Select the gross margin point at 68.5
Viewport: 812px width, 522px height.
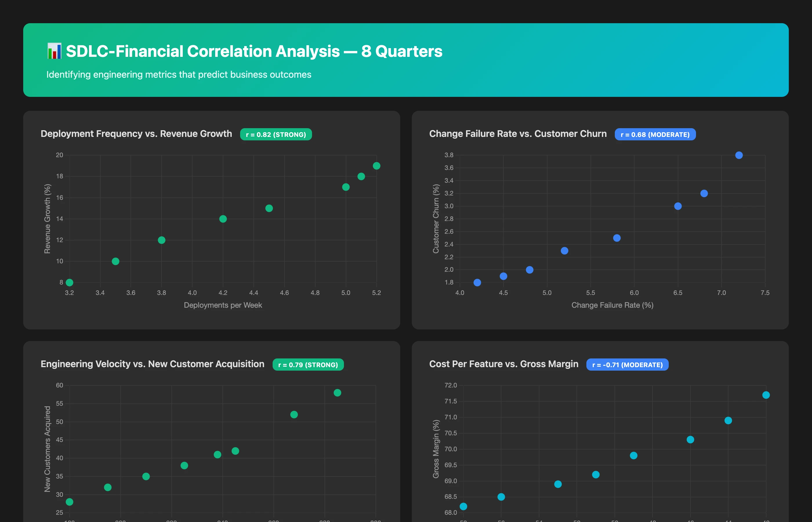coord(501,497)
